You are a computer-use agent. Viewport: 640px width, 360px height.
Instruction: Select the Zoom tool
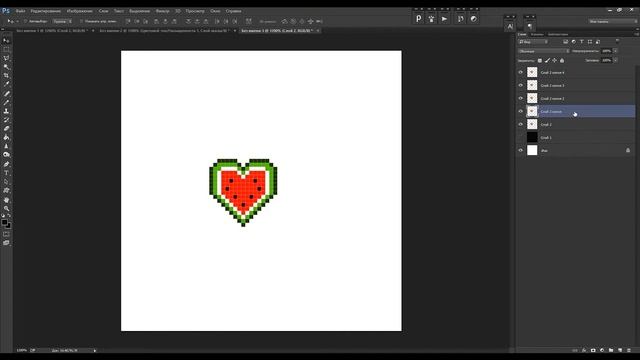click(x=6, y=209)
